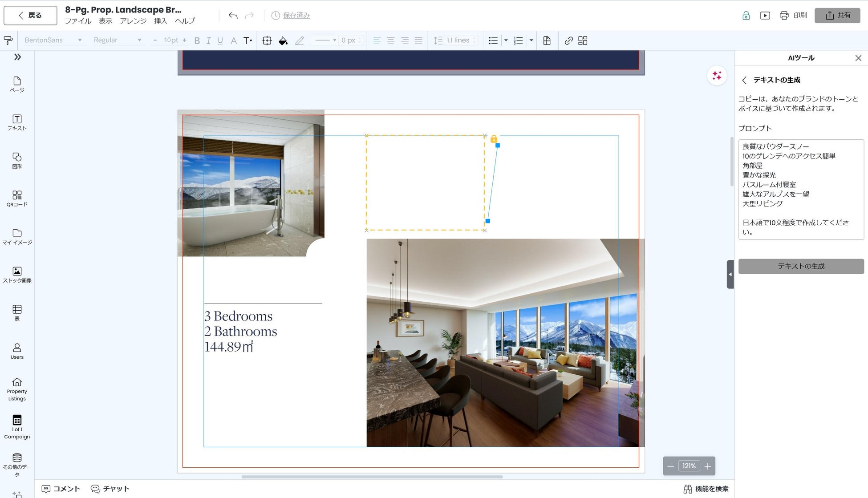The height and width of the screenshot is (498, 868).
Task: Open the アレンジ menu
Action: tap(133, 21)
